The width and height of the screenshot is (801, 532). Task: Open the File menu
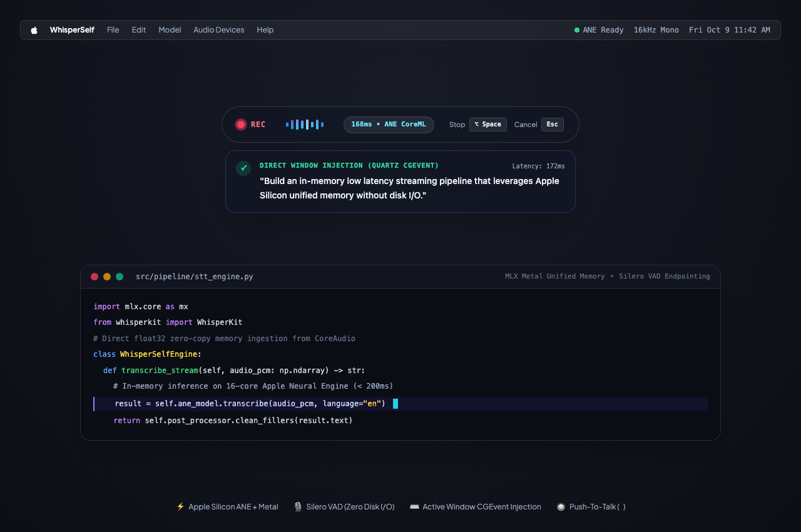[x=113, y=30]
